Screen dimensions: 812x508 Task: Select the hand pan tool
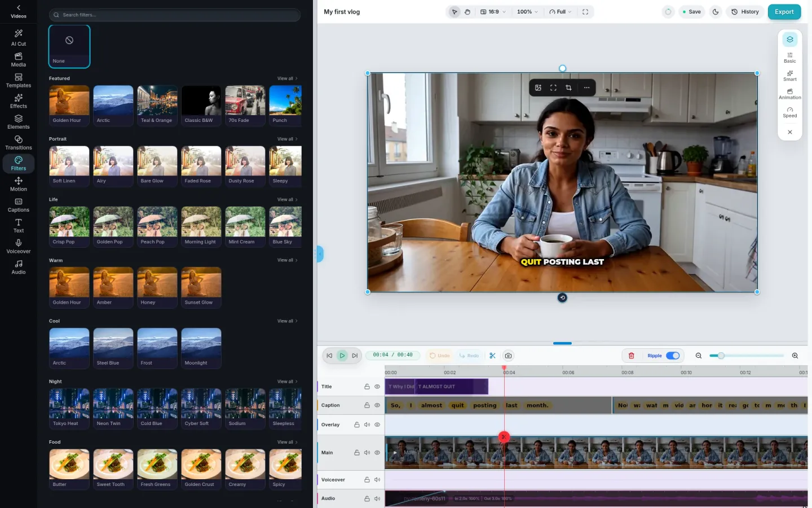point(467,12)
